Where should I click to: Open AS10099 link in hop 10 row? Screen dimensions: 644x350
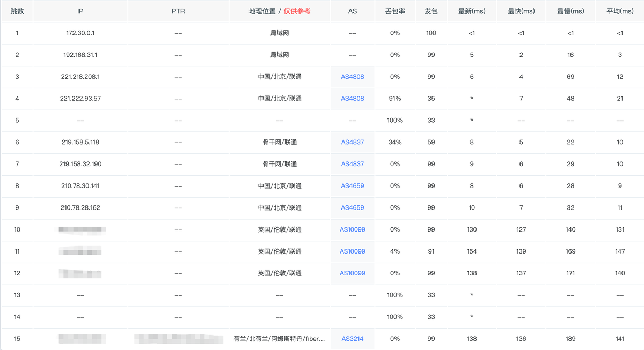pos(353,229)
